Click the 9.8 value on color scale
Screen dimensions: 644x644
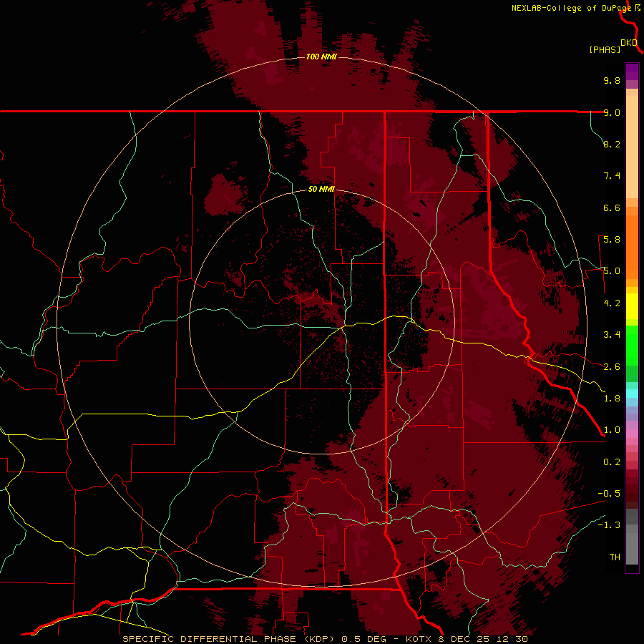tap(612, 80)
